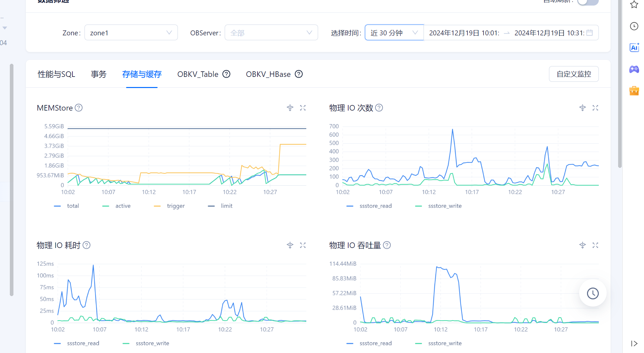Toggle ssstore_write in 物理 IO 吞吐量 legend
Image resolution: width=644 pixels, height=353 pixels.
tap(438, 343)
